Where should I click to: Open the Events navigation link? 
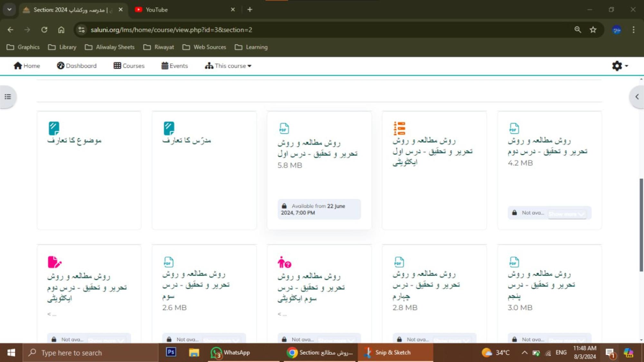coord(175,66)
